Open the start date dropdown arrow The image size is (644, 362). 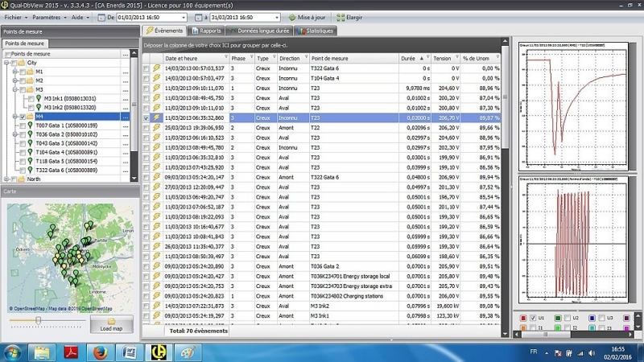pos(184,17)
